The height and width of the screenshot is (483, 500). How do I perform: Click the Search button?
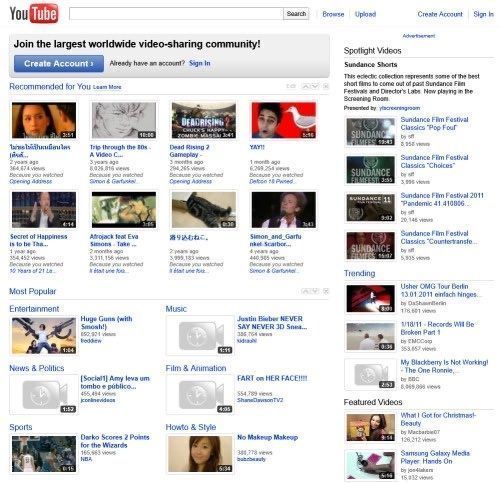[296, 14]
